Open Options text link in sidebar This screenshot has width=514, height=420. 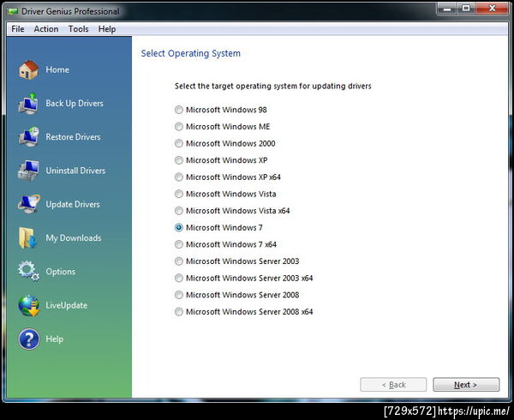[x=61, y=272]
